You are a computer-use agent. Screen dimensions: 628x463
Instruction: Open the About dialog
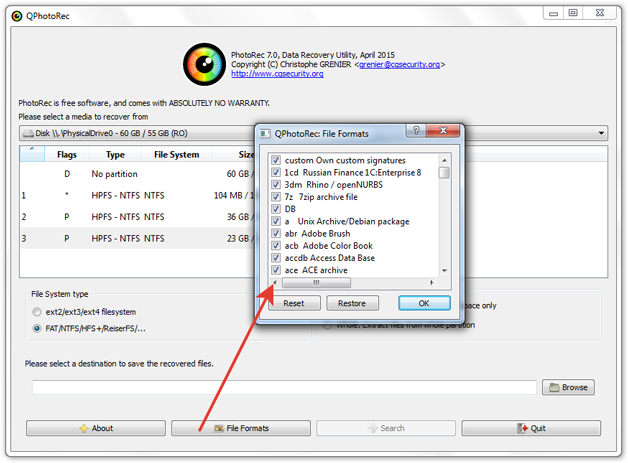coord(96,428)
